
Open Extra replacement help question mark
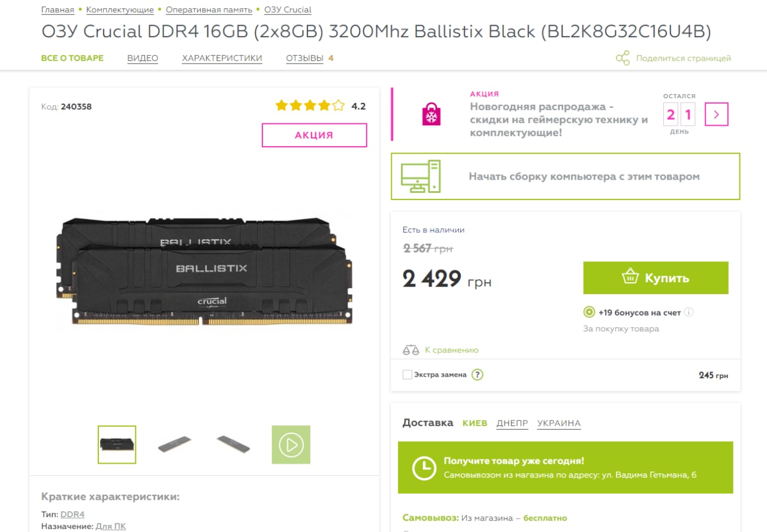pyautogui.click(x=477, y=374)
